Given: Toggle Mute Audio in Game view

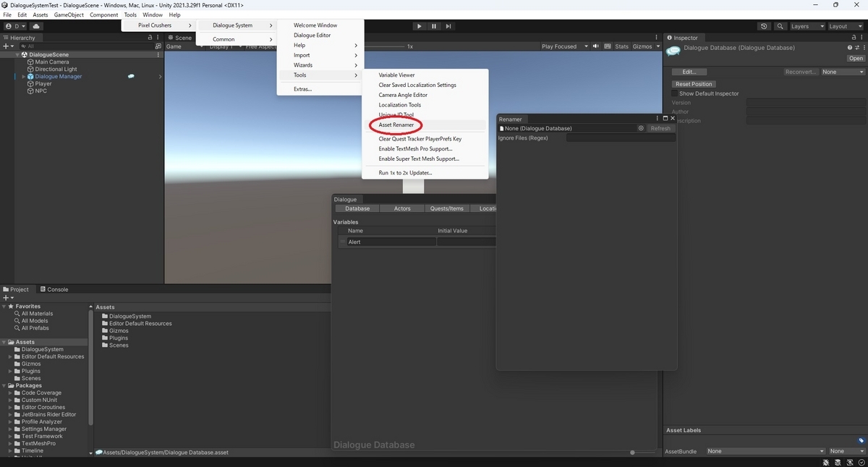Looking at the screenshot, I should click(x=596, y=46).
